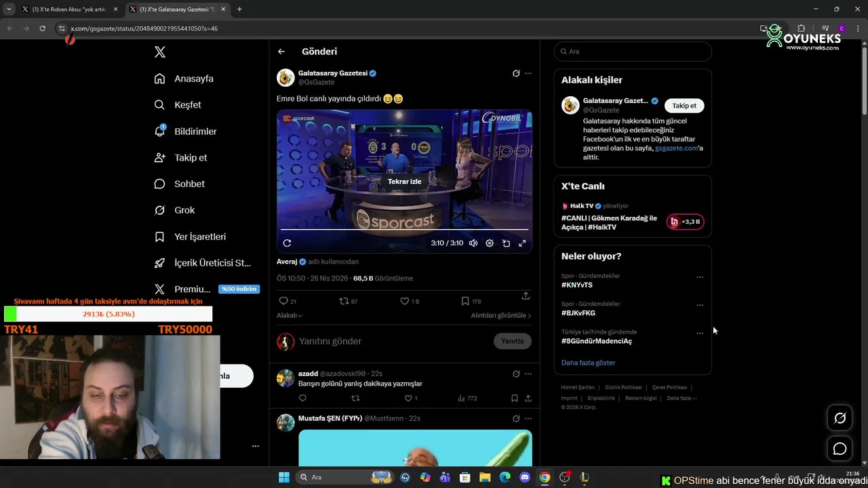Open Averaj source account link
Screen dimensions: 868x488
292,262
